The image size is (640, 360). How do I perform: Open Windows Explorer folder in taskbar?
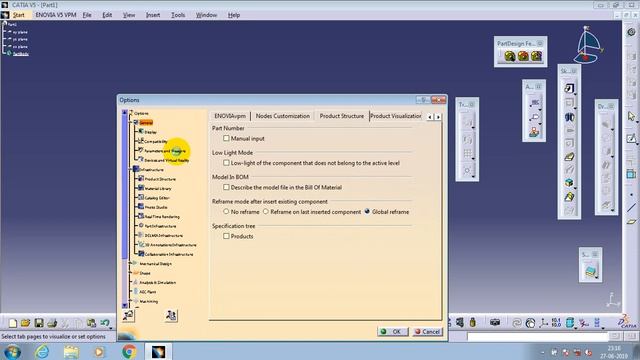pos(71,351)
